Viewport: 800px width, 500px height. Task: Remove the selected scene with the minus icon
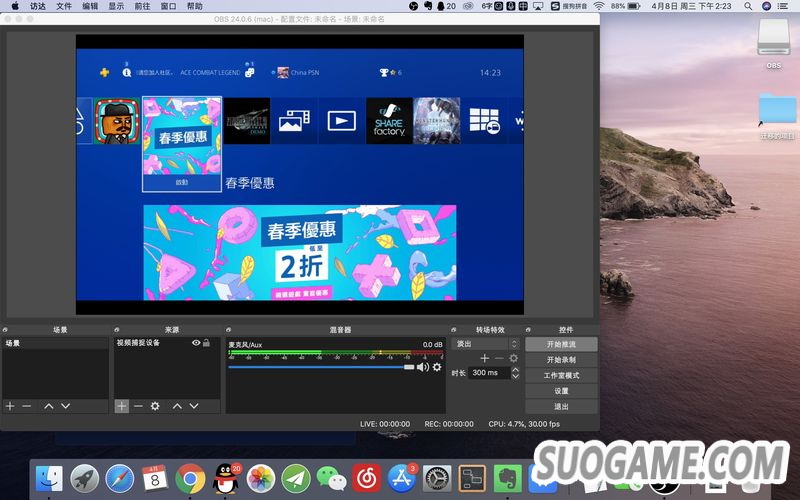[27, 406]
